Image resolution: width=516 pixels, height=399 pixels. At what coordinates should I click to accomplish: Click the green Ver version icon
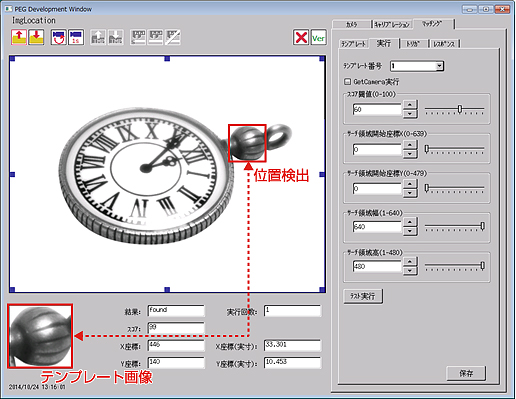(318, 37)
